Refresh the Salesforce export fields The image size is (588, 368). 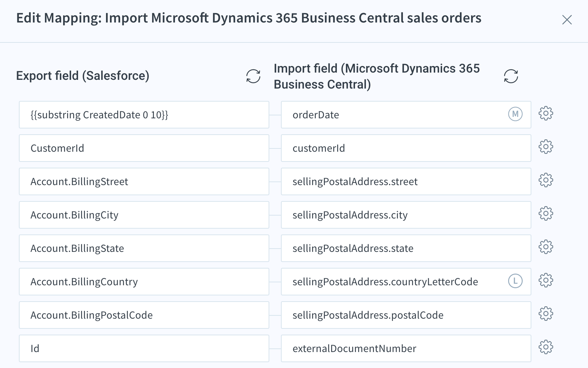(253, 76)
